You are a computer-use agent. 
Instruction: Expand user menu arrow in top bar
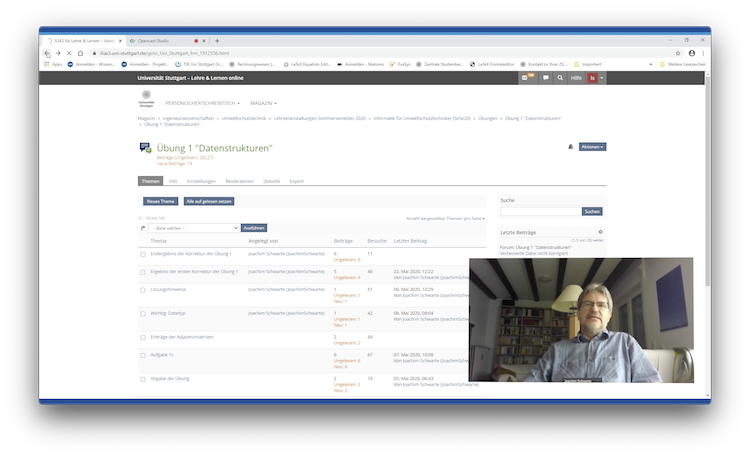click(x=602, y=78)
